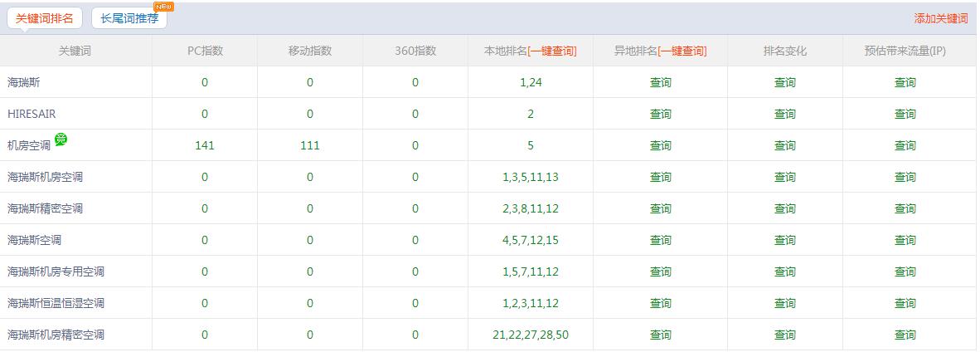Viewport: 980px width, 357px height.
Task: Query 排名变化 for 海瑞斯空调
Action: click(x=784, y=240)
